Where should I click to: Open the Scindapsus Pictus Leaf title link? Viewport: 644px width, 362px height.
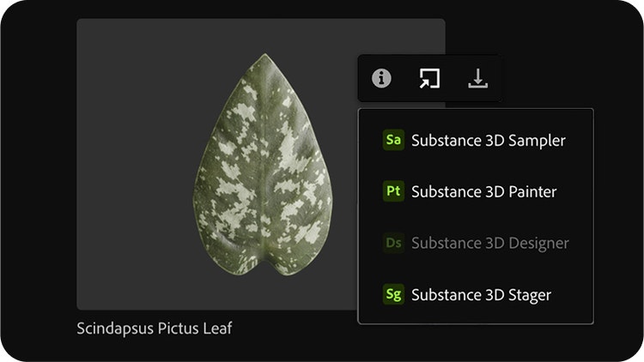pos(155,328)
